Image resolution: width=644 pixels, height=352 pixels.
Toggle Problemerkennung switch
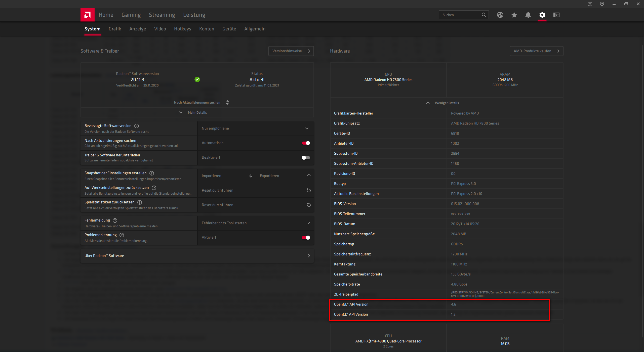[x=306, y=238]
